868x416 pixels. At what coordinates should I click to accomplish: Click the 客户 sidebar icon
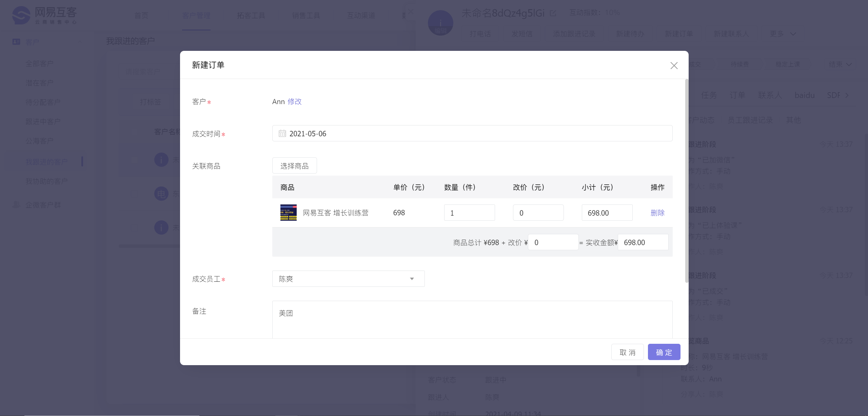pos(16,42)
